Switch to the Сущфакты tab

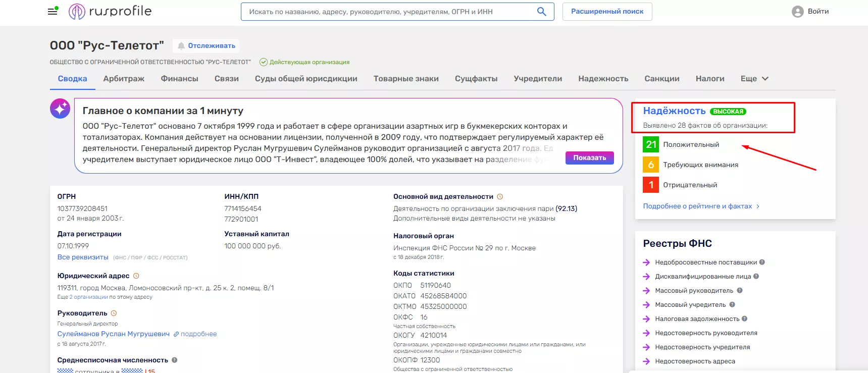[476, 79]
